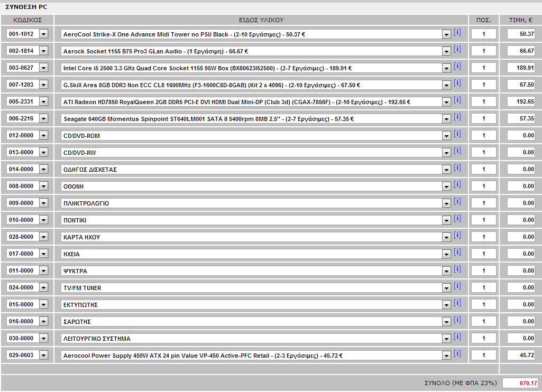Viewport: 542px width, 392px height.
Task: Open info icon for ΠΛΗΚΤΡΟΛΟΓΙΟ row
Action: 457,201
